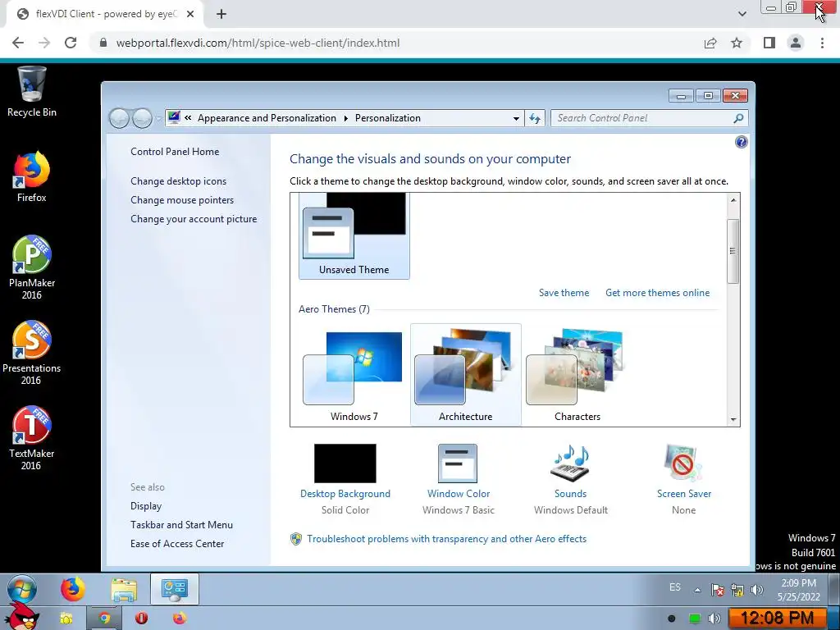Open the Presentations 2016 desktop shortcut

(x=32, y=353)
